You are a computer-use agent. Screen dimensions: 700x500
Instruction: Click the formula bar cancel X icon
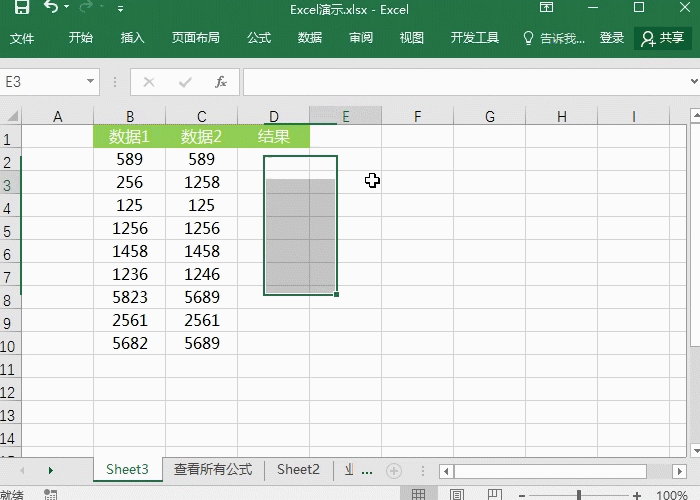pos(149,82)
